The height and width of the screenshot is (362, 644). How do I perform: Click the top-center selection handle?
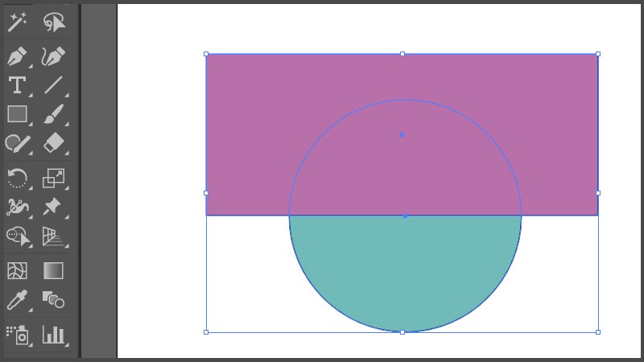[402, 54]
